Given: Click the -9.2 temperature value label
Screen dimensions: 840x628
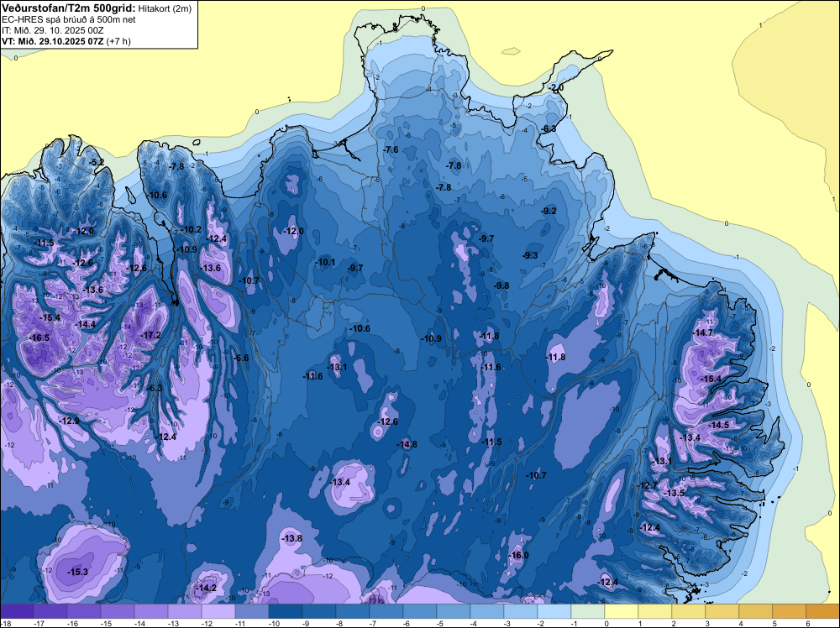Looking at the screenshot, I should [x=549, y=211].
